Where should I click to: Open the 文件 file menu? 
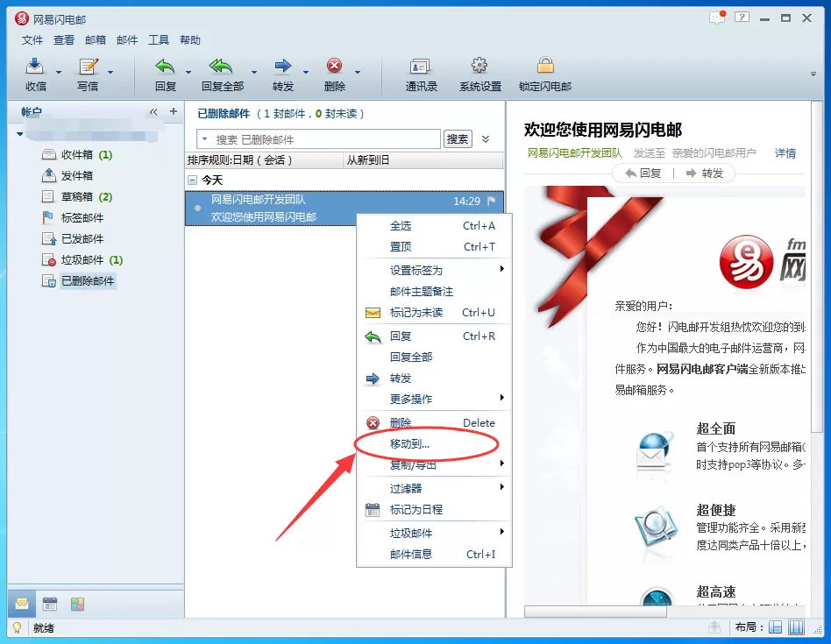point(32,40)
